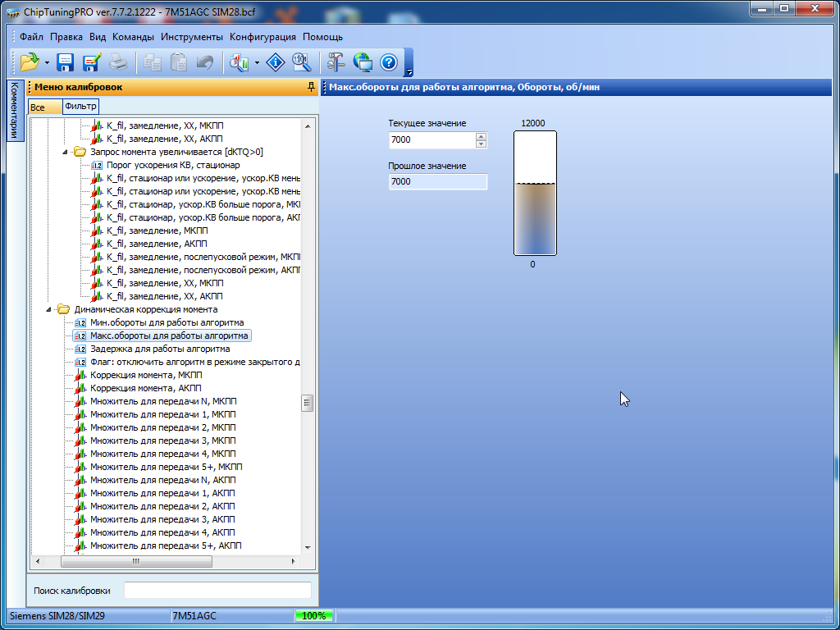Click the printer icon in the toolbar
Image resolution: width=840 pixels, height=630 pixels.
tap(118, 62)
